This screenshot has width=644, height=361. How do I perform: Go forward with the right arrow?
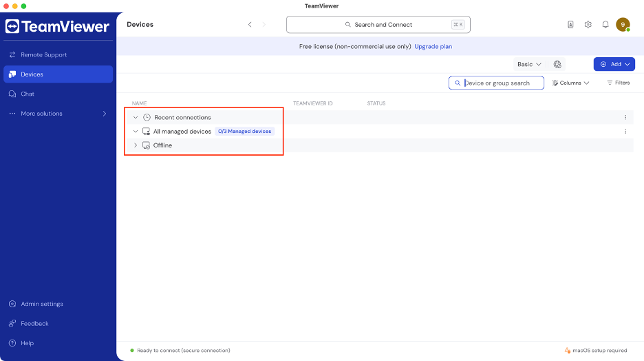click(264, 25)
